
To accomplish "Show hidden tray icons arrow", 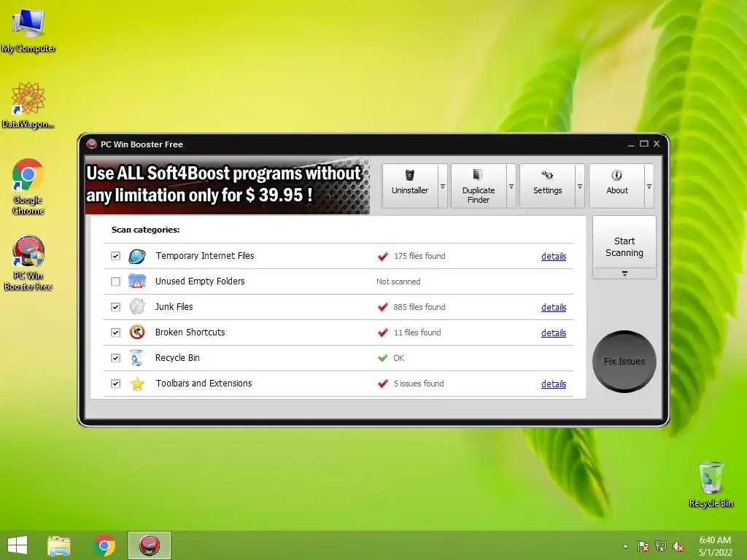I will (x=625, y=546).
